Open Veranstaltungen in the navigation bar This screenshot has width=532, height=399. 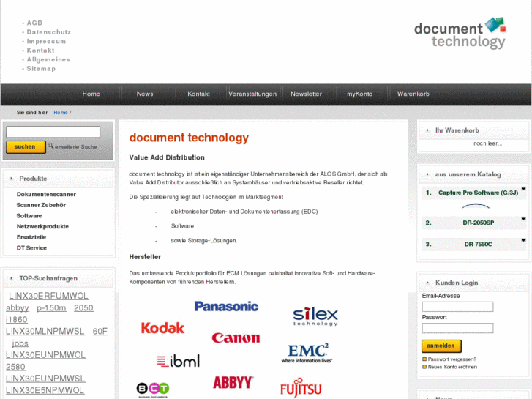252,94
